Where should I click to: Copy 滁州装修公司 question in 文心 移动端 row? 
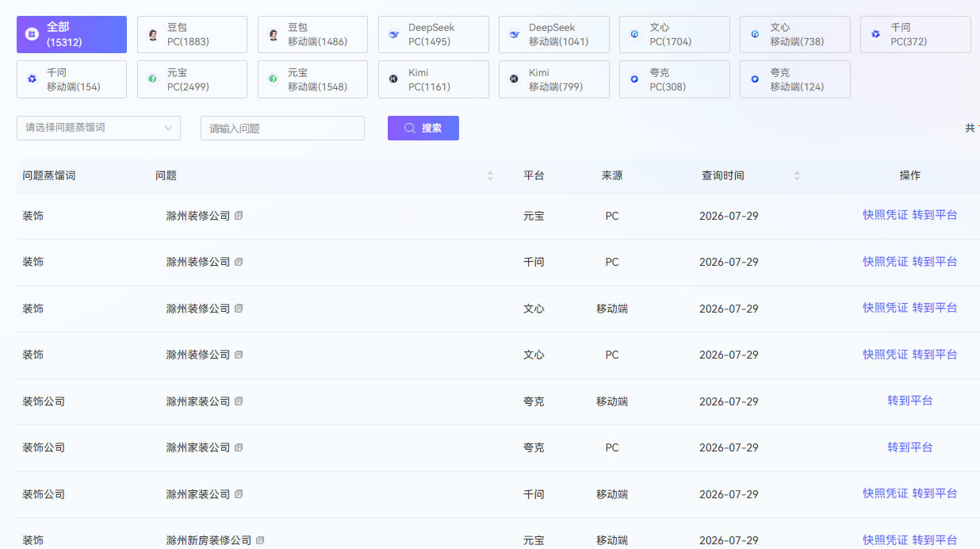pyautogui.click(x=239, y=309)
